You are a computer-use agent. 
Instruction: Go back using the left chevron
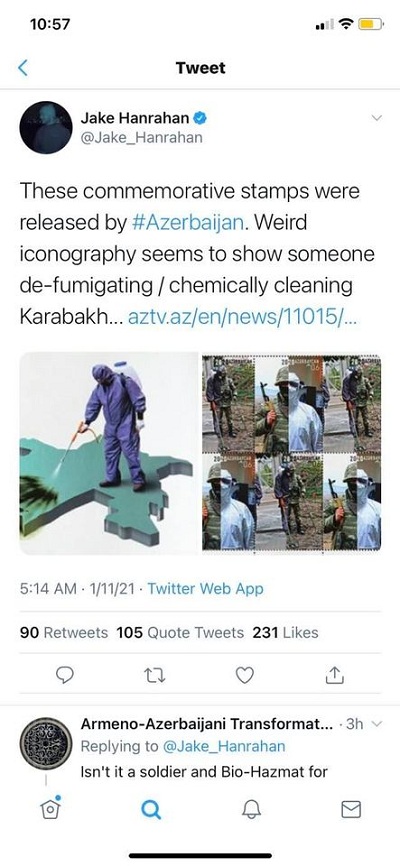[23, 68]
